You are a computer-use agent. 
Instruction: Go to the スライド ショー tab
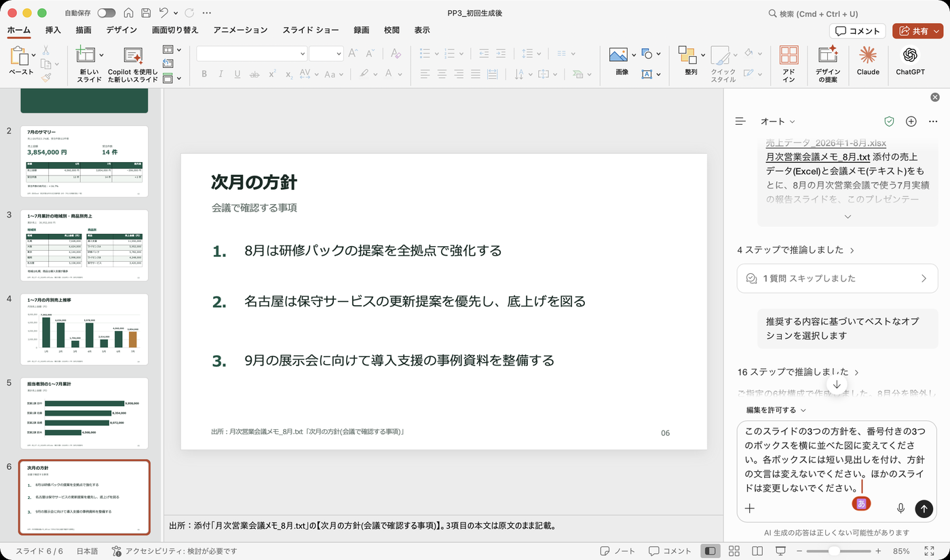[311, 31]
